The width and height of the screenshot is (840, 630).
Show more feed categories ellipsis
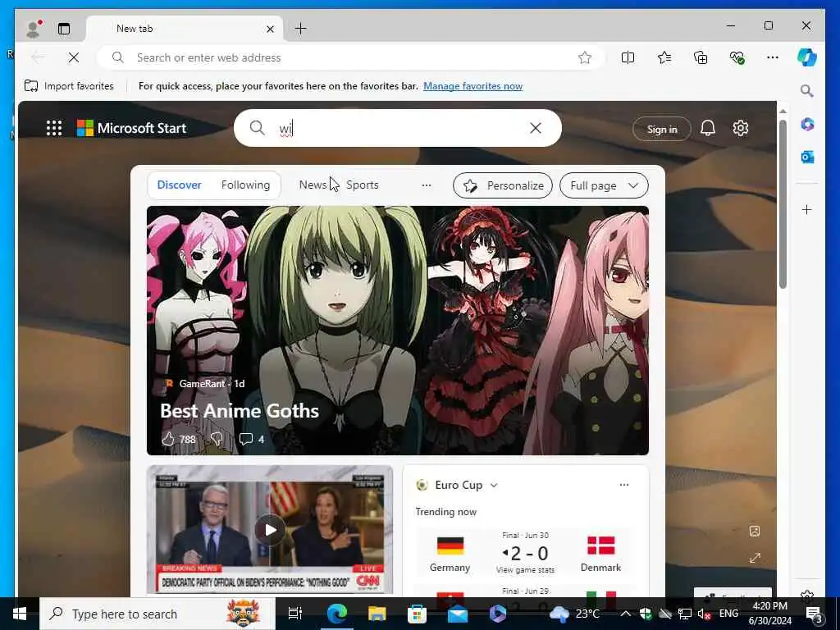(x=427, y=185)
